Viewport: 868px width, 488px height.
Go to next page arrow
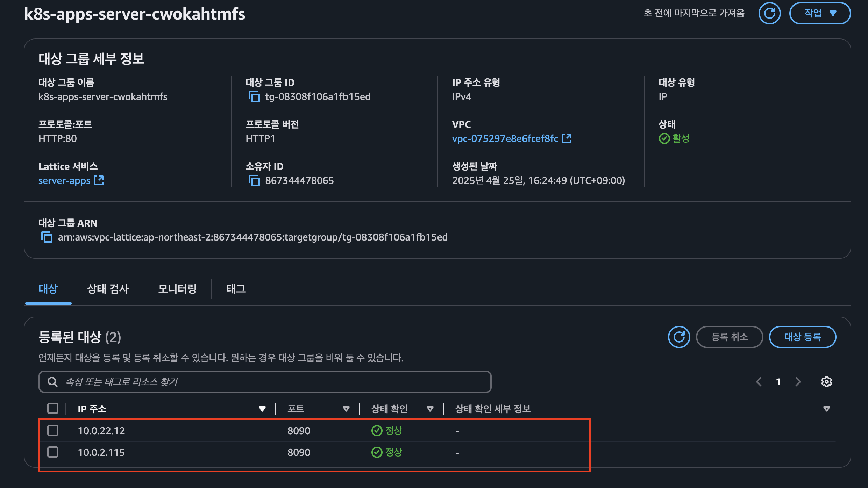pyautogui.click(x=798, y=382)
